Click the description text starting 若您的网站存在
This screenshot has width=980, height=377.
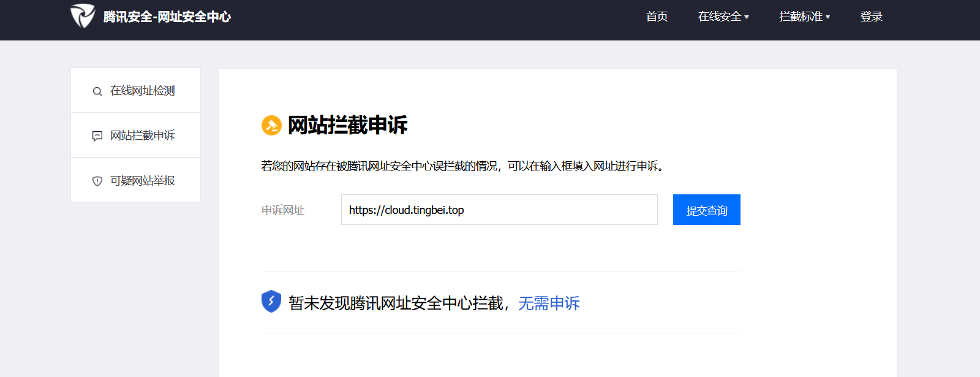click(464, 166)
